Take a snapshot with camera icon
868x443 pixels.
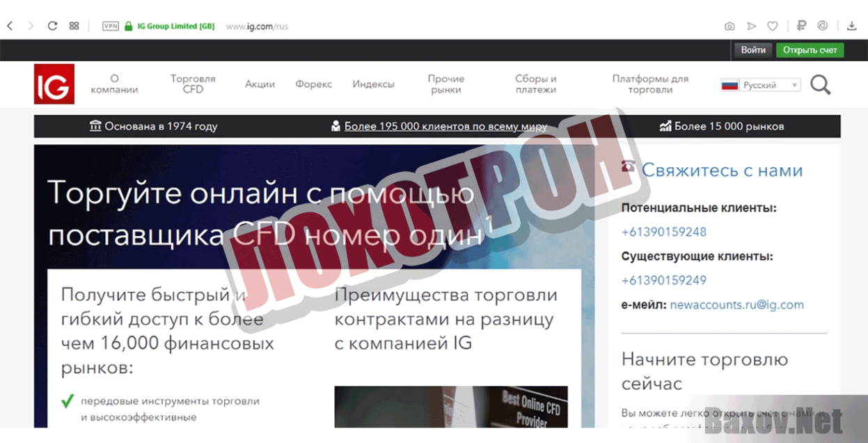click(729, 26)
